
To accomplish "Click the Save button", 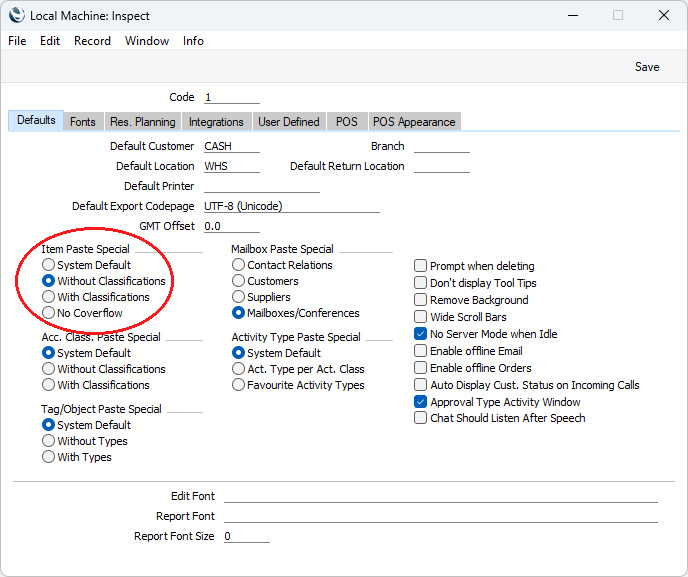I will (647, 67).
